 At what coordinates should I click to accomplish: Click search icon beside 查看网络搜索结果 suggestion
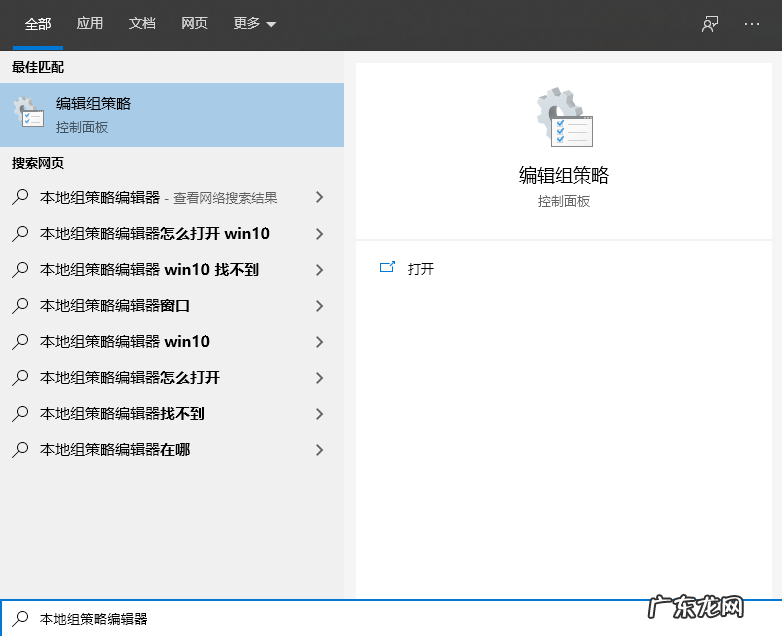(20, 197)
